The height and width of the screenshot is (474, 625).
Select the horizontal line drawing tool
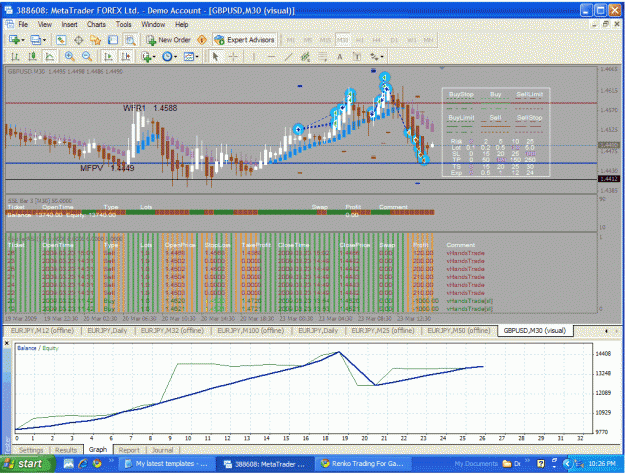pos(271,57)
